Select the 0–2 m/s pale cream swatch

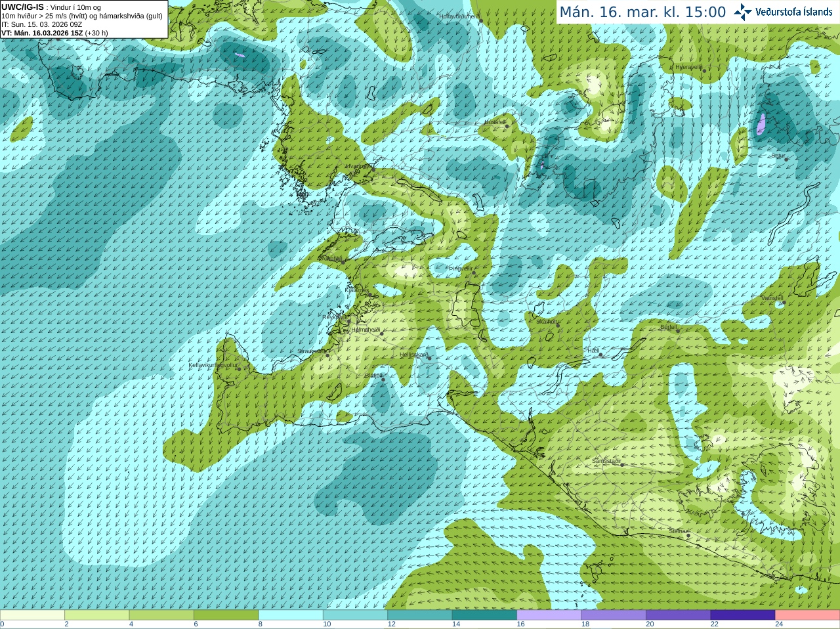[32, 615]
